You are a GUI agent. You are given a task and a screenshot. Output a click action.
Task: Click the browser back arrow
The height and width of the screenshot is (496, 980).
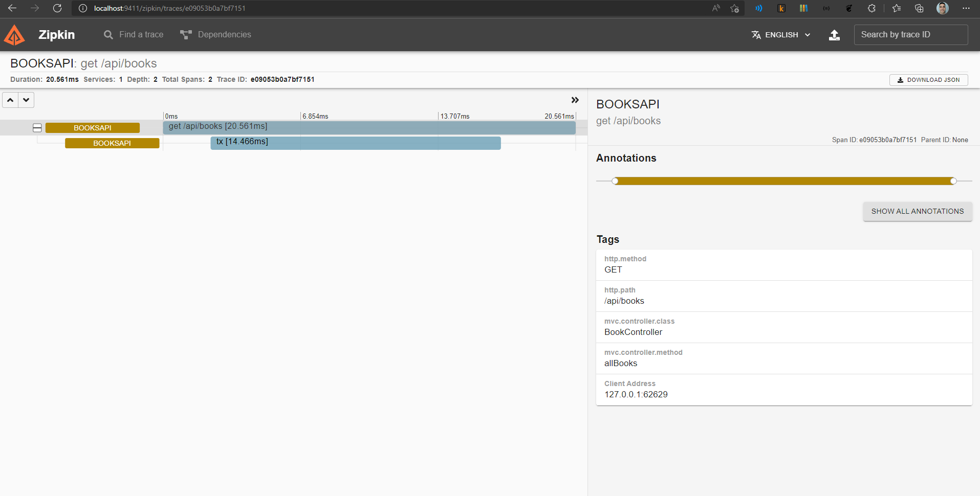click(12, 8)
